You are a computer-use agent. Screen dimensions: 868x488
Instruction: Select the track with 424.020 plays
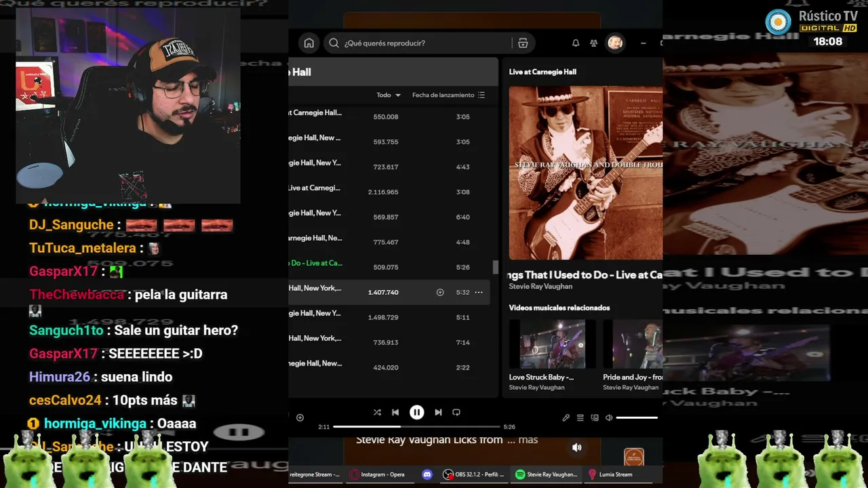(x=389, y=368)
